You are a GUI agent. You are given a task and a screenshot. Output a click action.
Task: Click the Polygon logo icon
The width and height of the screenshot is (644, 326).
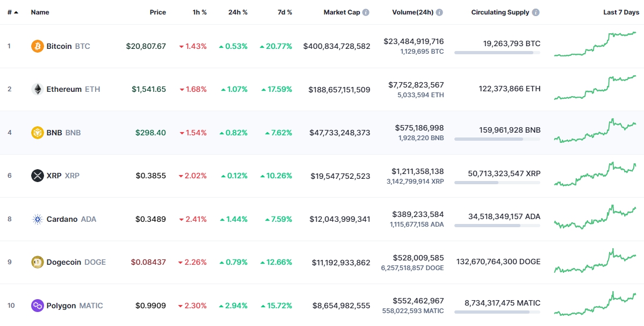pos(38,306)
